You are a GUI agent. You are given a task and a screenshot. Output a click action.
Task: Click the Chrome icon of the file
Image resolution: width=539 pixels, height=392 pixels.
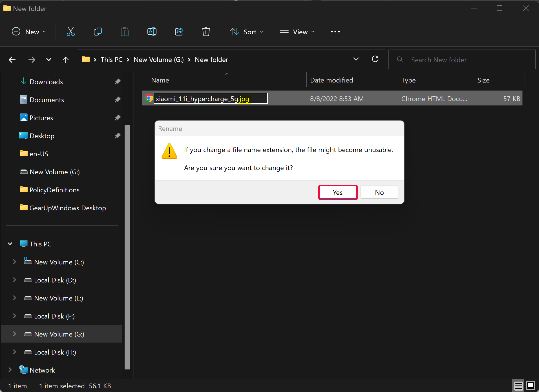click(149, 98)
